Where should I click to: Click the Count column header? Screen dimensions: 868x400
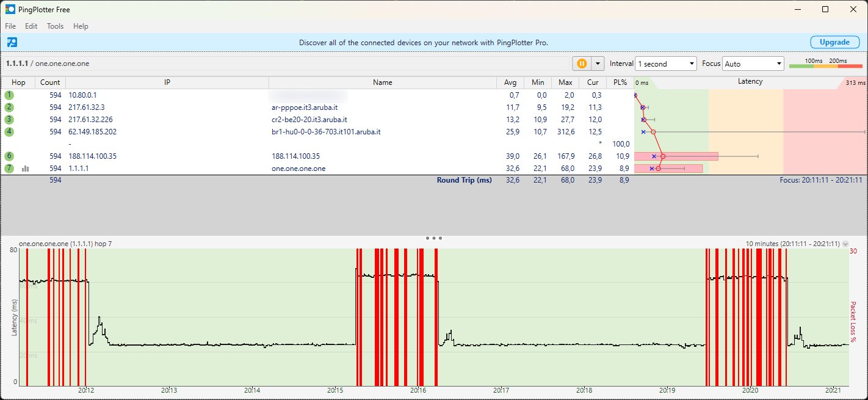[x=50, y=82]
